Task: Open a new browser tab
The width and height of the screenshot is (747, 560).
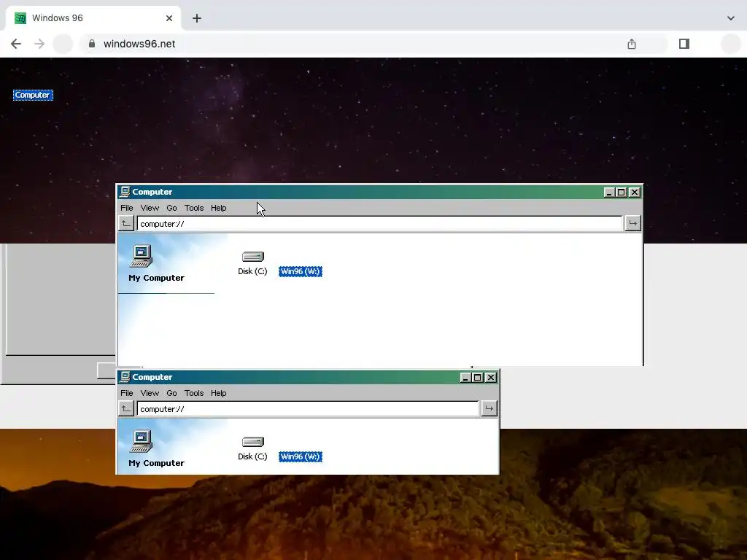Action: [x=197, y=18]
